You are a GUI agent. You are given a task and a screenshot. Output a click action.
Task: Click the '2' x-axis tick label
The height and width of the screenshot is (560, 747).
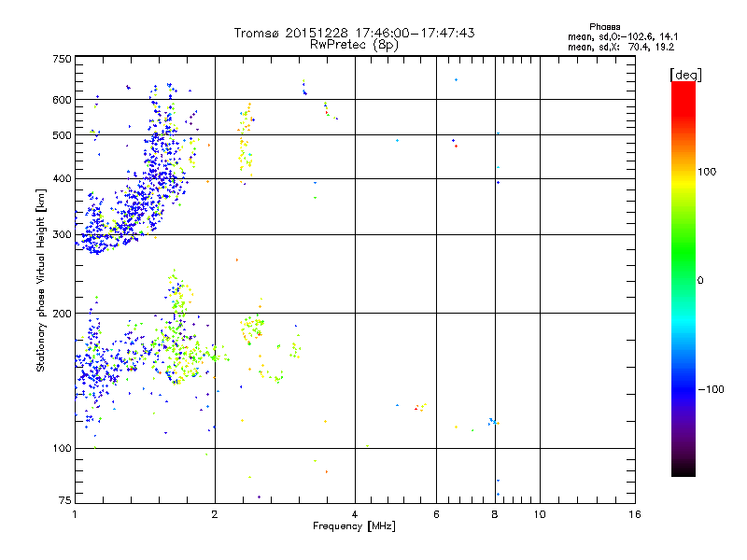pos(215,514)
